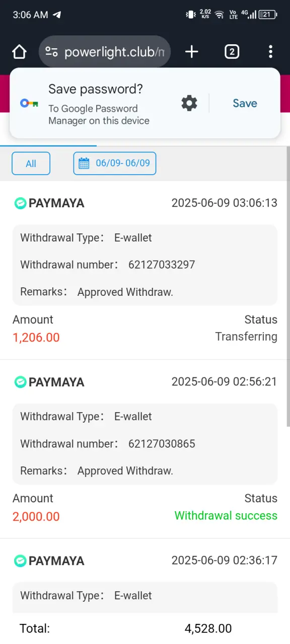
Task: Tap the Withdrawal success status
Action: pos(226,516)
